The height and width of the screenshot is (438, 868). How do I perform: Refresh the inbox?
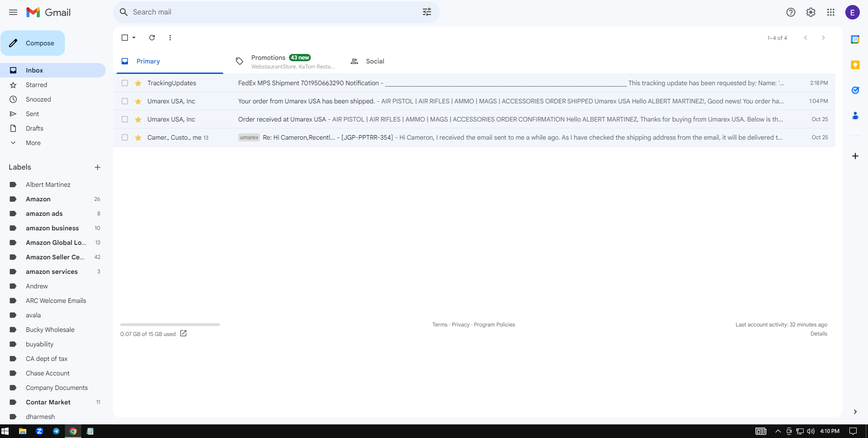click(152, 38)
